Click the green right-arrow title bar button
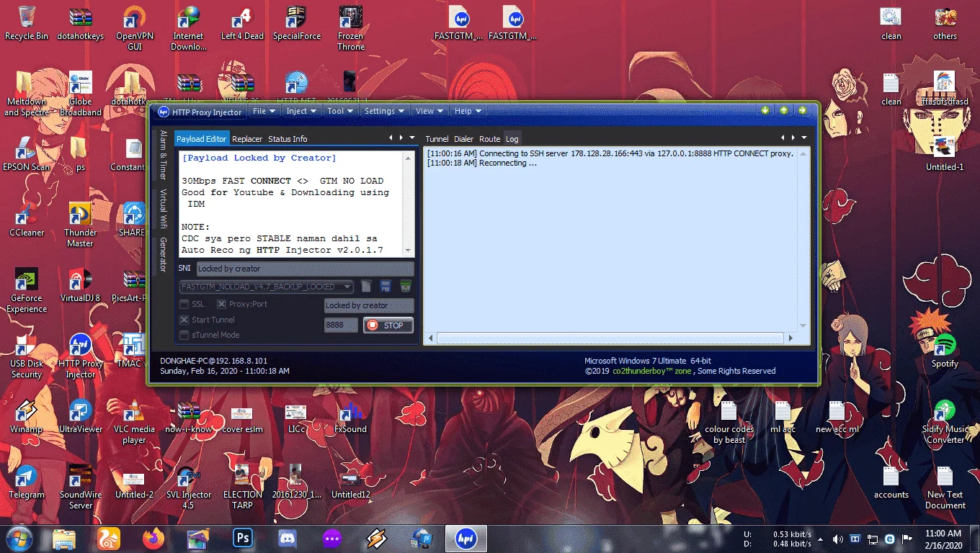This screenshot has height=553, width=980. (x=801, y=110)
